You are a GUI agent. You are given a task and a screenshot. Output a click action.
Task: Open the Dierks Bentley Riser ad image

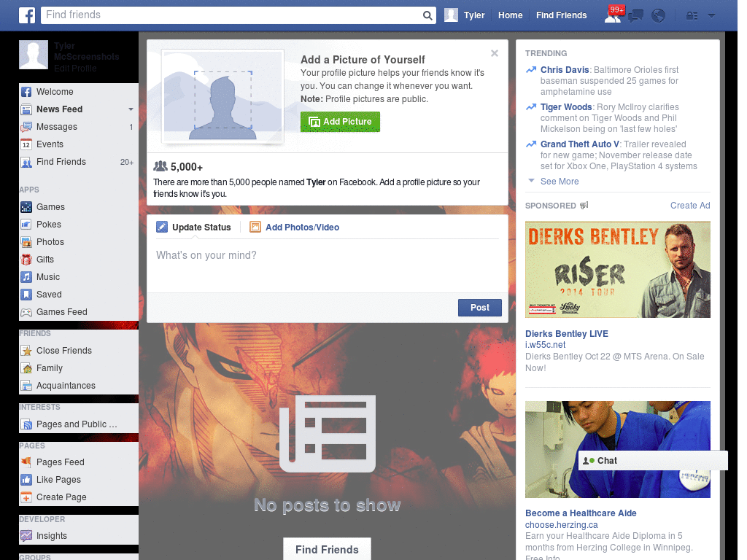tap(617, 270)
